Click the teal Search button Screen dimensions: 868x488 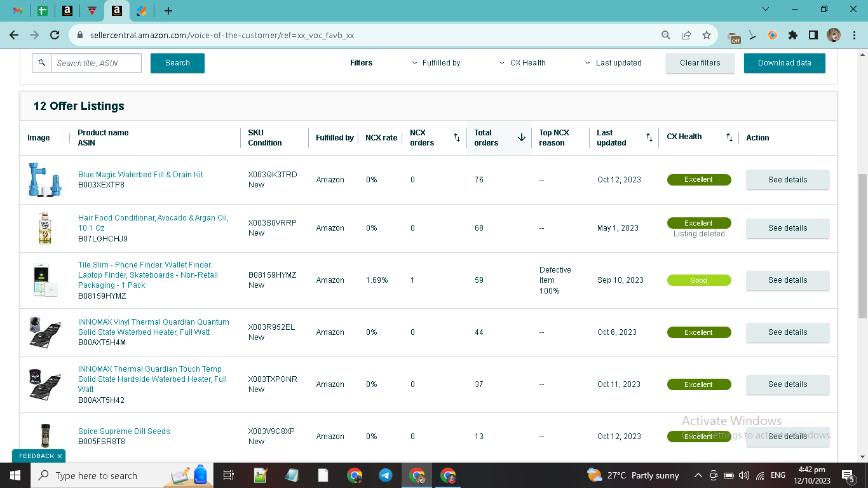click(177, 63)
